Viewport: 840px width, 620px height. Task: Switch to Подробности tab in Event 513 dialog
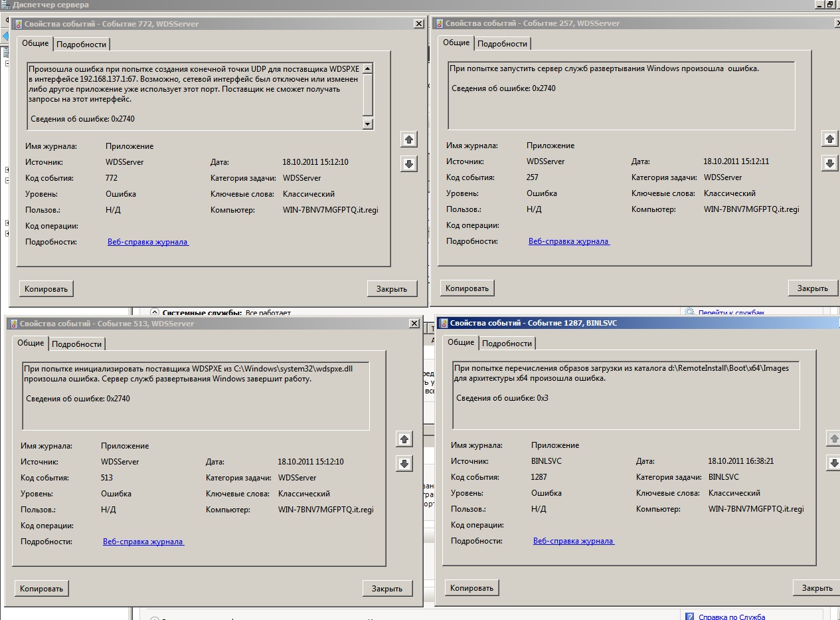[76, 344]
